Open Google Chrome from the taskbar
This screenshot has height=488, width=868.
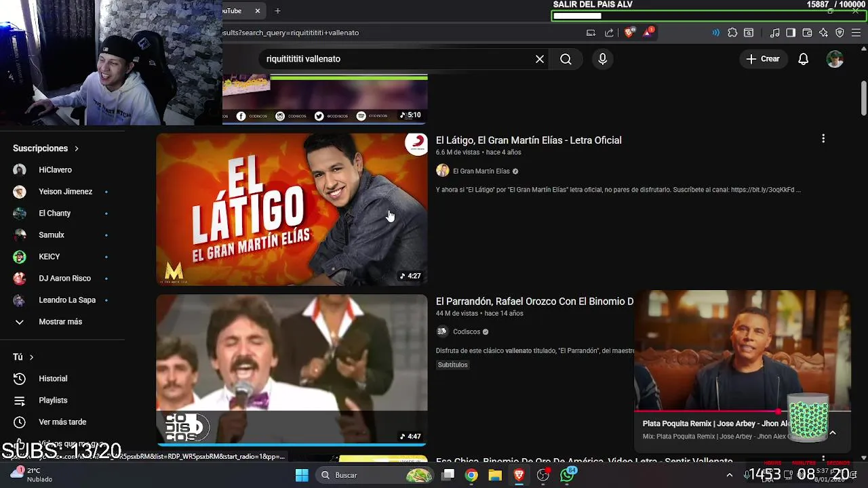coord(471,475)
